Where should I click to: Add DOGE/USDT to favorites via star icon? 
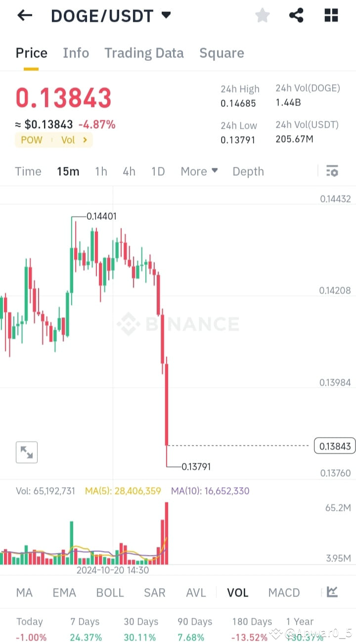[262, 15]
